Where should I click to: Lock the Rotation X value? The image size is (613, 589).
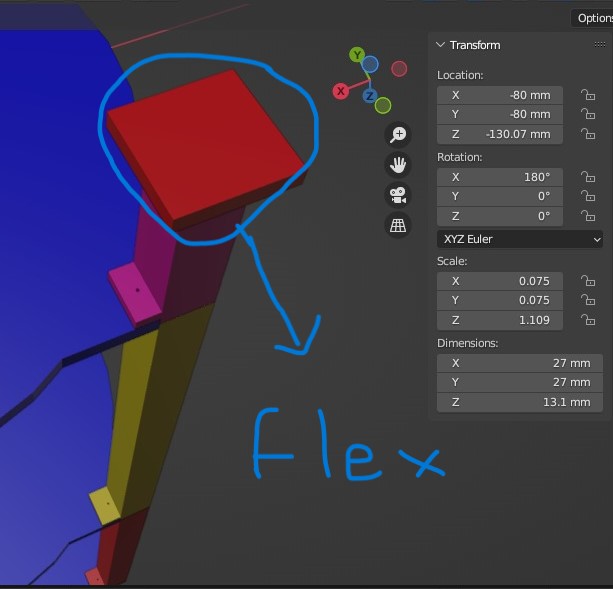coord(588,177)
